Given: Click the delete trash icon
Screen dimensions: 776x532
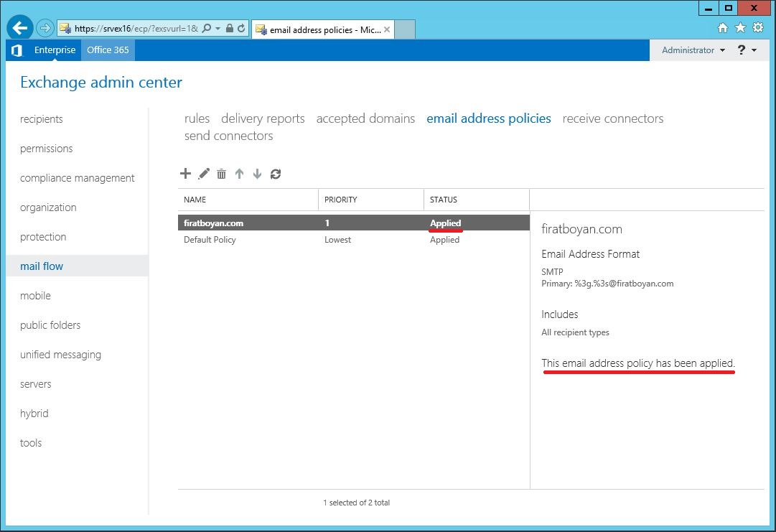Looking at the screenshot, I should tap(221, 174).
